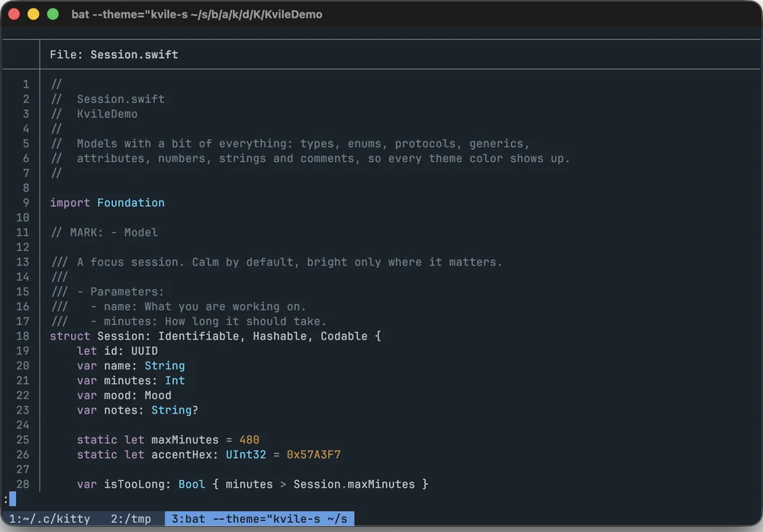Click line number 1 in the gutter
The height and width of the screenshot is (532, 763).
(26, 84)
